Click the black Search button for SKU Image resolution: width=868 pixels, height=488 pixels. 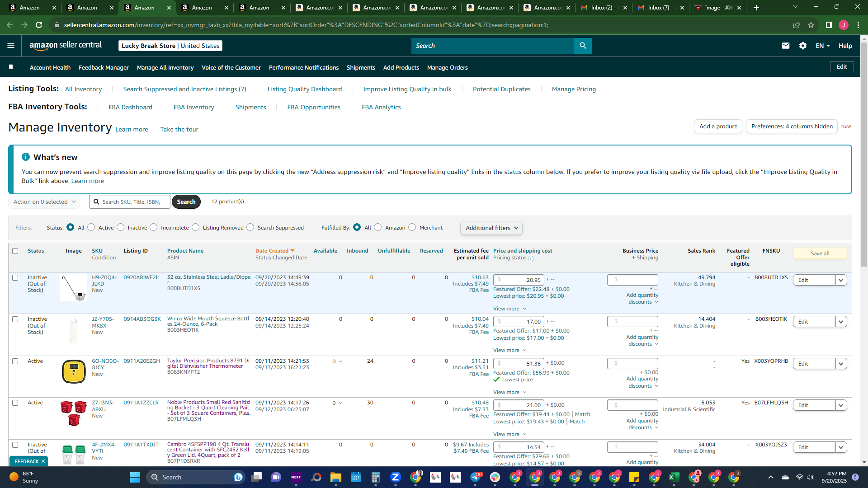click(x=186, y=202)
